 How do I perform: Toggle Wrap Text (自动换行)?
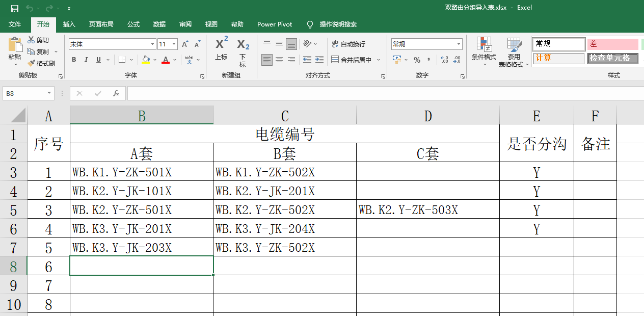click(348, 44)
